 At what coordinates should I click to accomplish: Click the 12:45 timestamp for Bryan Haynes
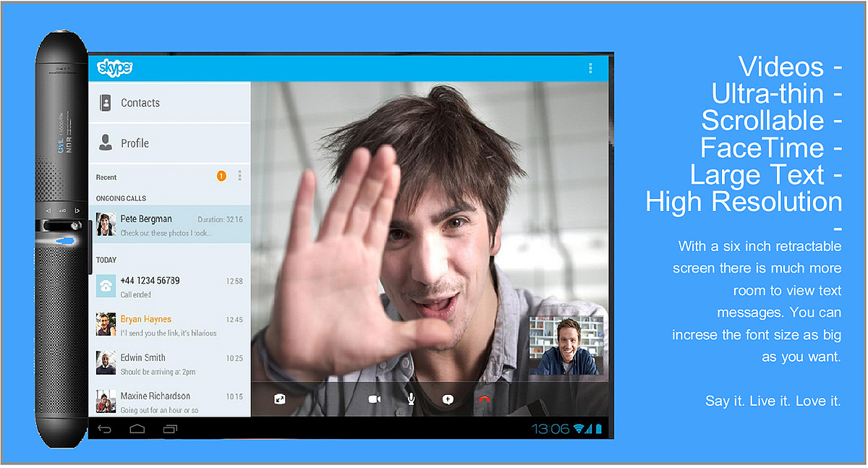234,320
